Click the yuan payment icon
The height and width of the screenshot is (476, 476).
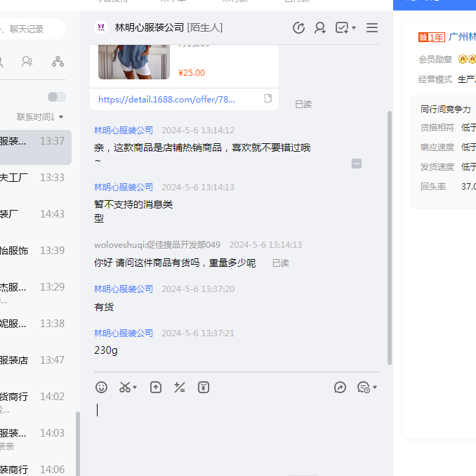coord(204,388)
